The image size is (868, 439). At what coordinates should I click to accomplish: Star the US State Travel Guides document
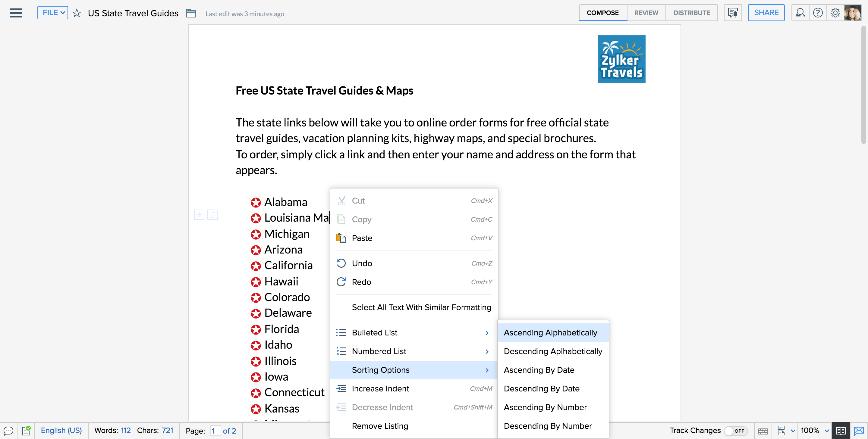click(x=77, y=14)
